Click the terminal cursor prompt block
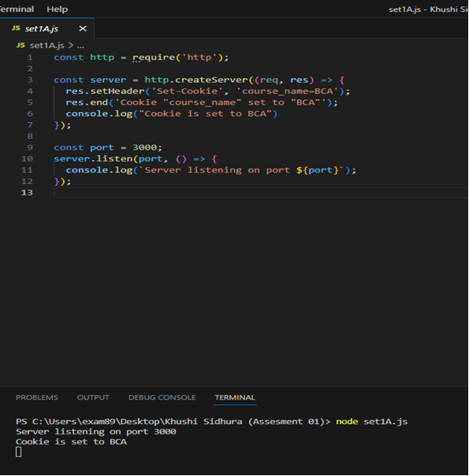Image resolution: width=469 pixels, height=476 pixels. [18, 452]
